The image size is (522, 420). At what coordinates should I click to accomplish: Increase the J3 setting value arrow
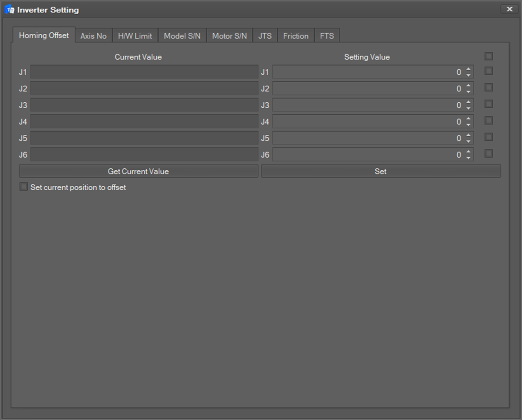(468, 102)
